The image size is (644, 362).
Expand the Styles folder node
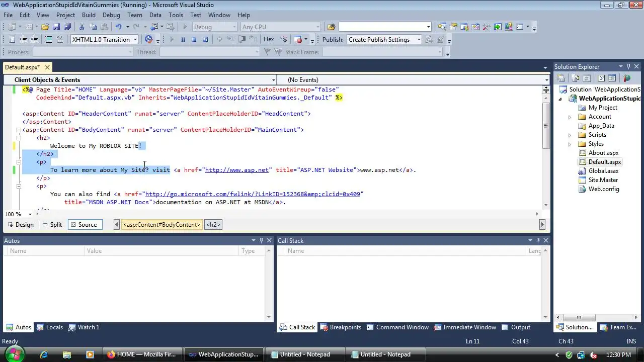(570, 144)
